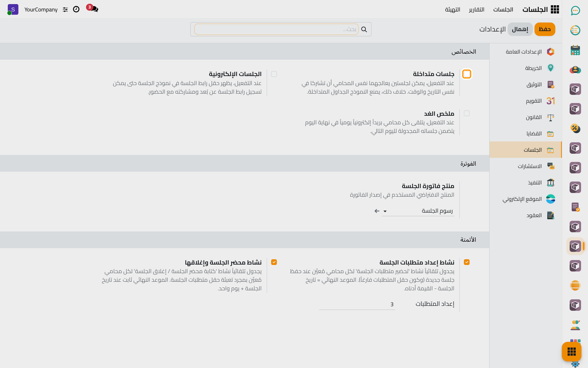Open the الخريطة settings section

pyautogui.click(x=526, y=68)
